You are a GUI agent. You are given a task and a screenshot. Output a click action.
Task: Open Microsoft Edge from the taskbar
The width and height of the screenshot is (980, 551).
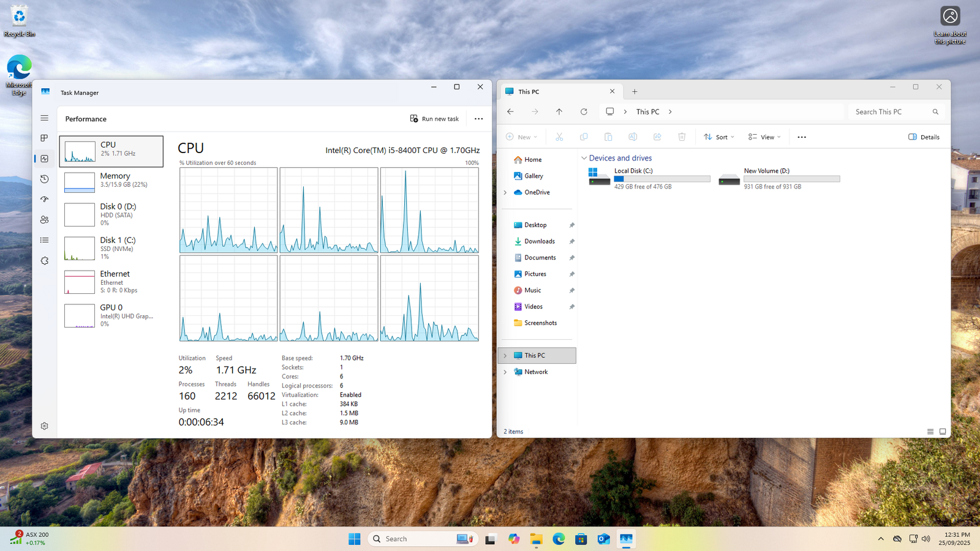point(559,539)
